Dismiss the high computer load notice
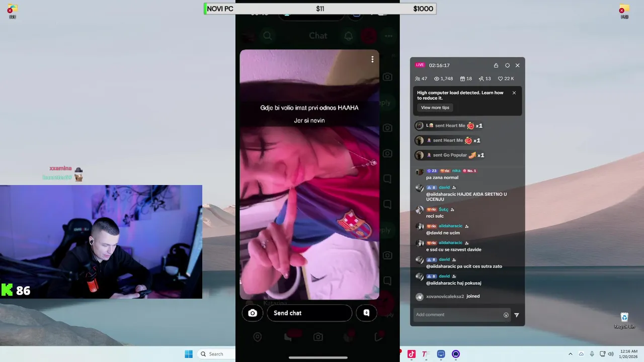Viewport: 644px width, 362px height. 514,93
